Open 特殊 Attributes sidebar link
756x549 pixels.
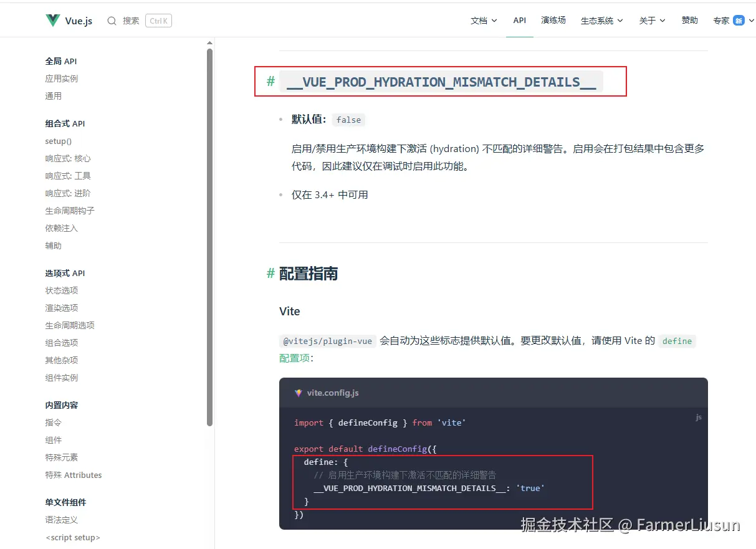73,475
